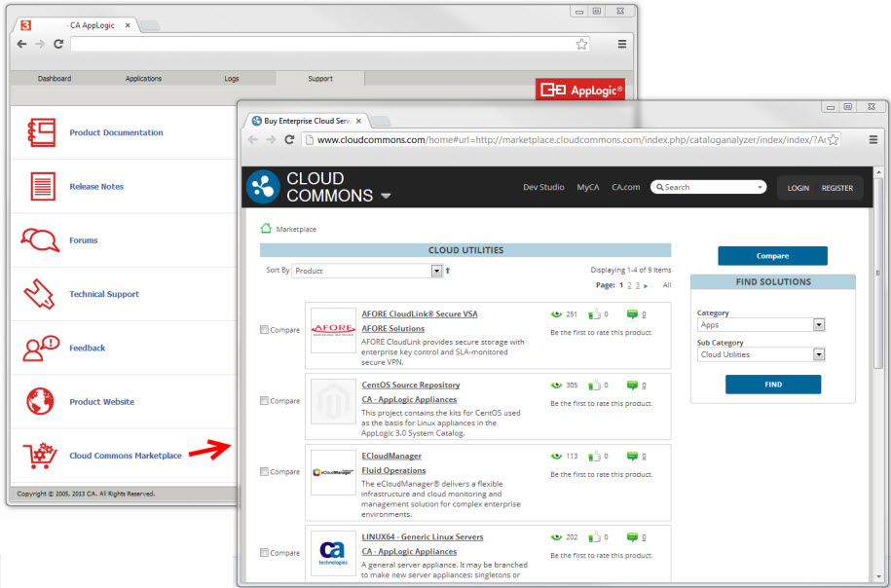Expand the Cloud Commons header dropdown arrow
891x588 pixels.
click(386, 196)
